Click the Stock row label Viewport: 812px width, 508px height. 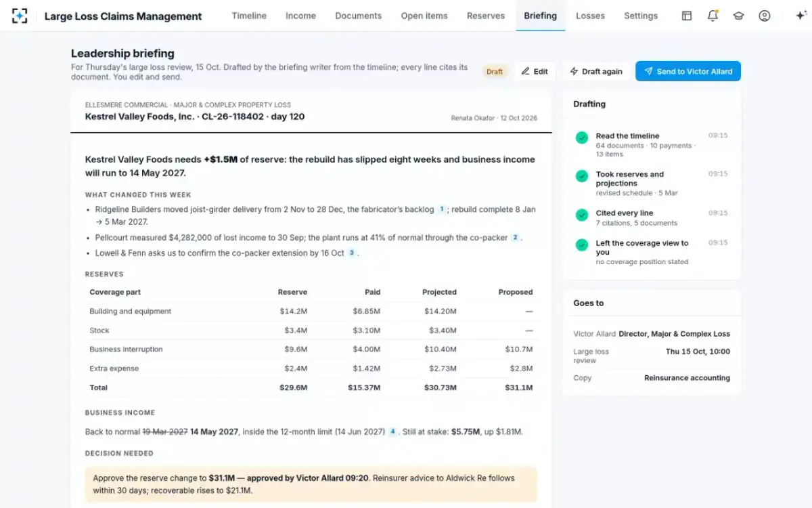click(x=99, y=331)
